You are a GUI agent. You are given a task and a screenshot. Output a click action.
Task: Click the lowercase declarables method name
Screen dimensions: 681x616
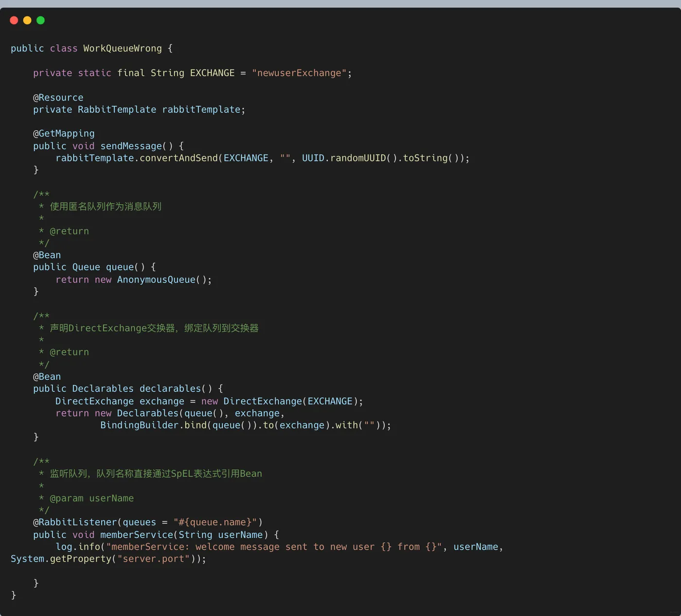click(170, 388)
